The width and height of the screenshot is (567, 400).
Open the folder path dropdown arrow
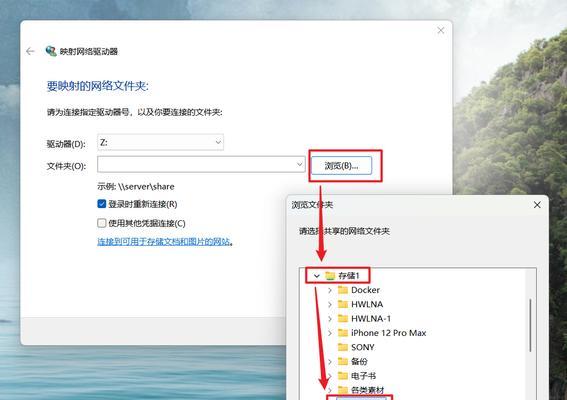299,164
